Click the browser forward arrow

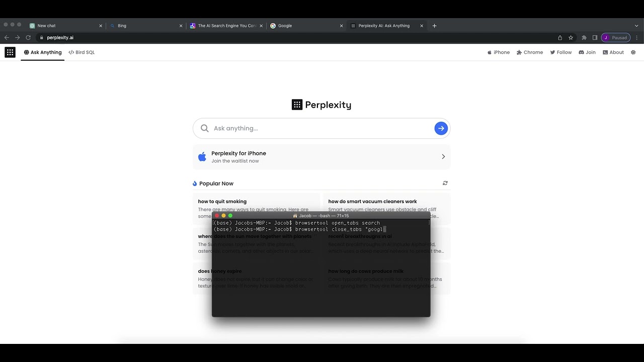point(18,38)
